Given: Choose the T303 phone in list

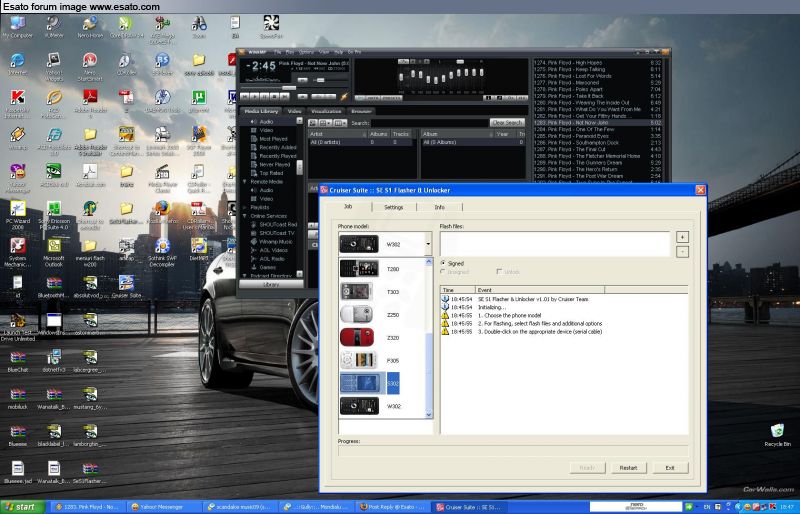Looking at the screenshot, I should (357, 291).
